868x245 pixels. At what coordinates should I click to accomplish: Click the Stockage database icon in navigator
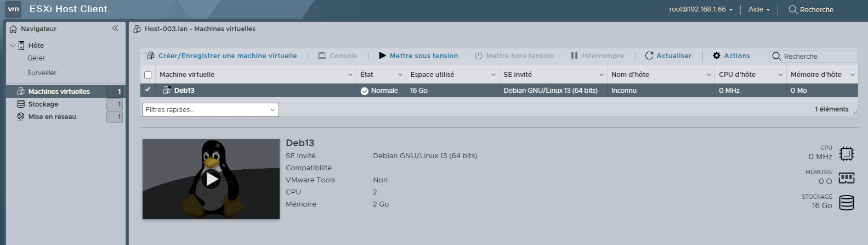pyautogui.click(x=21, y=104)
